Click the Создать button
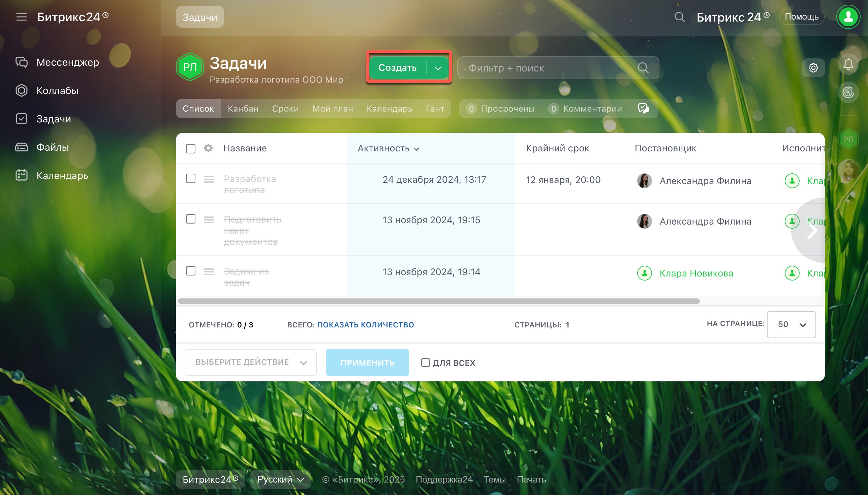Image resolution: width=868 pixels, height=495 pixels. (398, 68)
